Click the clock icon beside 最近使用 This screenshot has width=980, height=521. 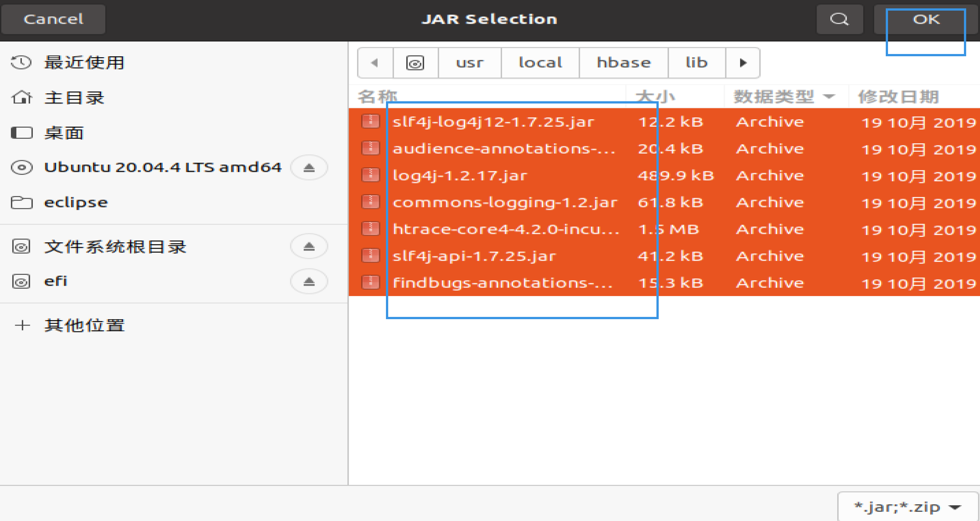[x=21, y=62]
